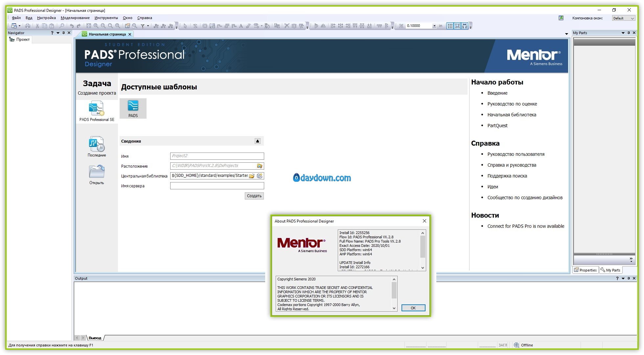Screen dimensions: 644x355
Task: Click the Открыть open project folder icon
Action: pos(97,175)
